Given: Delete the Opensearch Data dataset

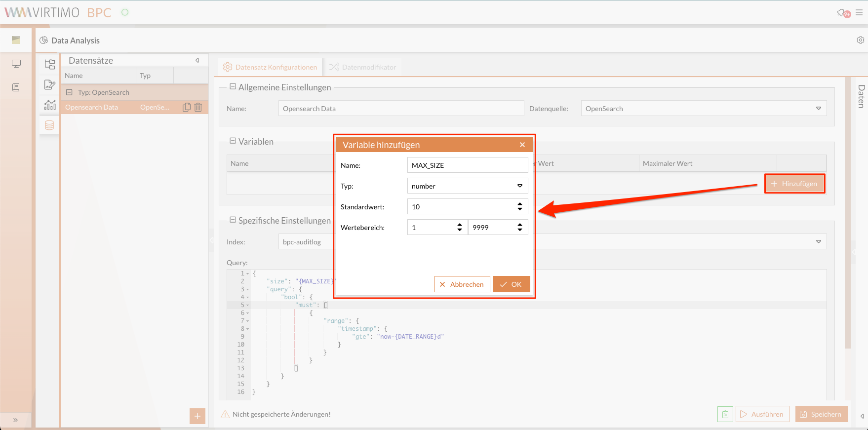Looking at the screenshot, I should 198,107.
